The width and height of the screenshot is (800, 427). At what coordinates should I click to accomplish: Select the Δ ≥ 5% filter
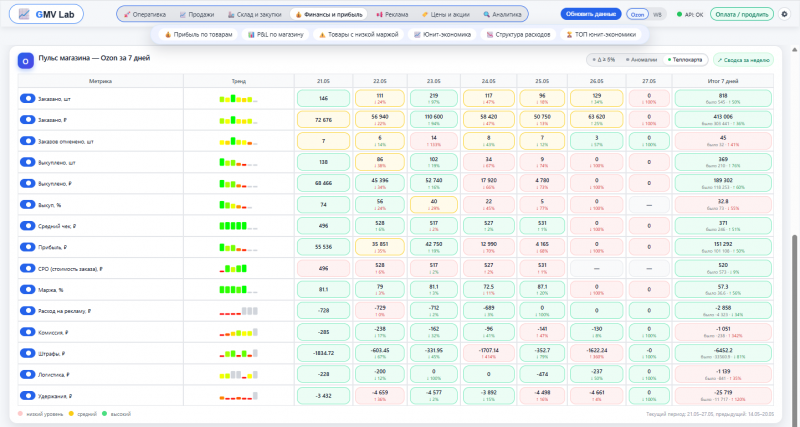(x=604, y=60)
